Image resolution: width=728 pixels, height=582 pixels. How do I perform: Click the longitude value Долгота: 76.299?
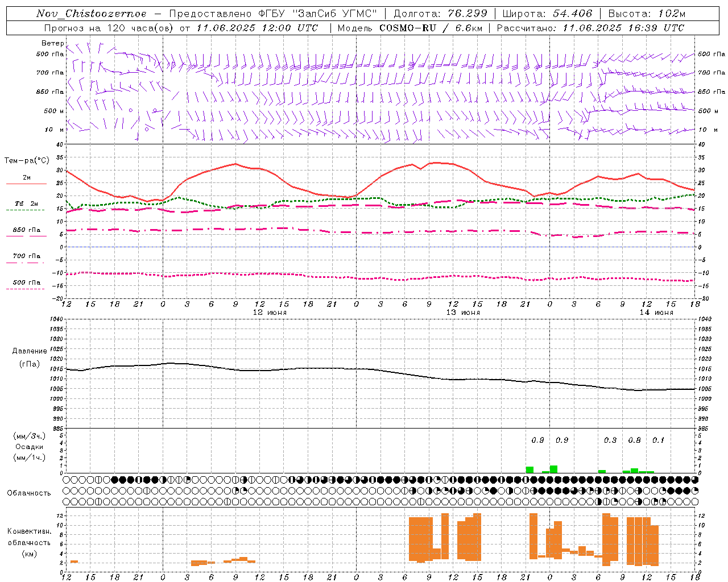tap(440, 14)
